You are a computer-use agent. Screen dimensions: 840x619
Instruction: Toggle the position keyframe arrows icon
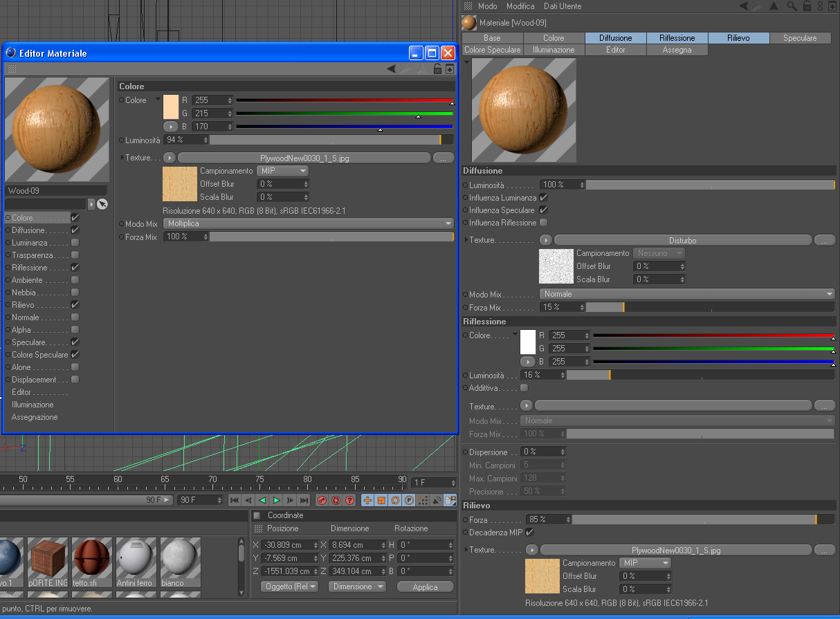(x=367, y=500)
